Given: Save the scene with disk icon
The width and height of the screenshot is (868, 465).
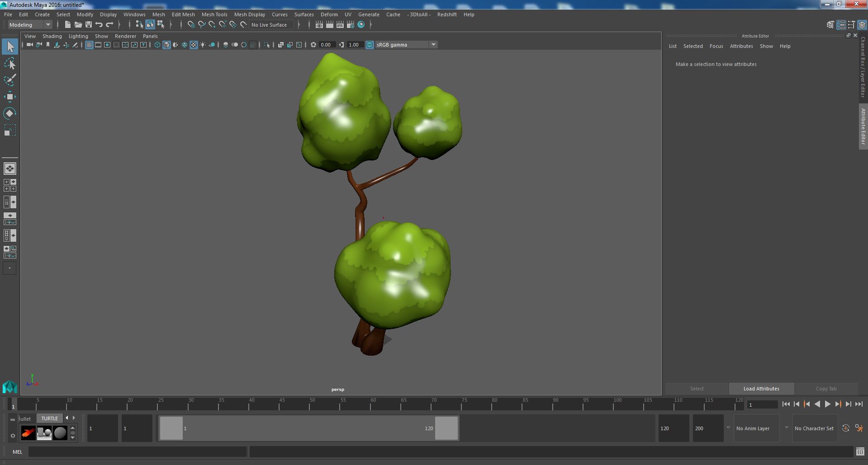Looking at the screenshot, I should [89, 25].
